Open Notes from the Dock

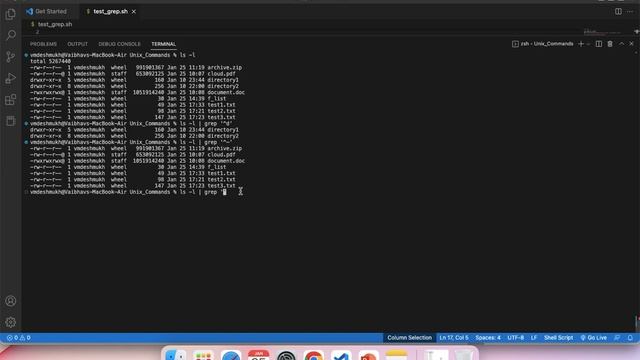pyautogui.click(x=396, y=355)
